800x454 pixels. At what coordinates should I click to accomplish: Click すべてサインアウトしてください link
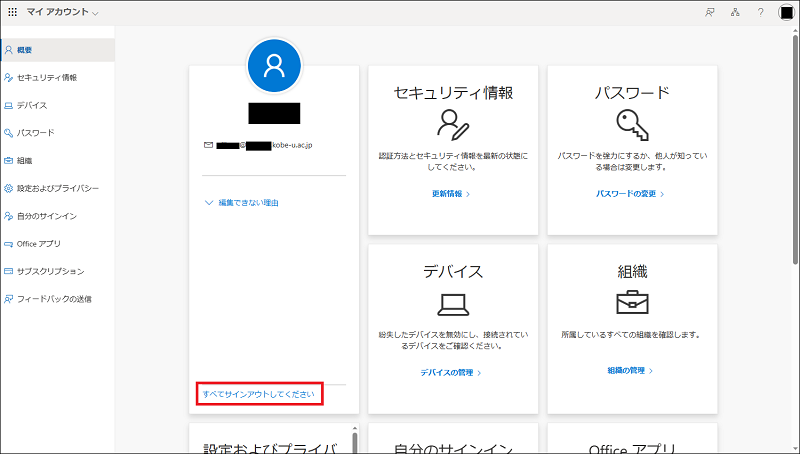click(259, 394)
